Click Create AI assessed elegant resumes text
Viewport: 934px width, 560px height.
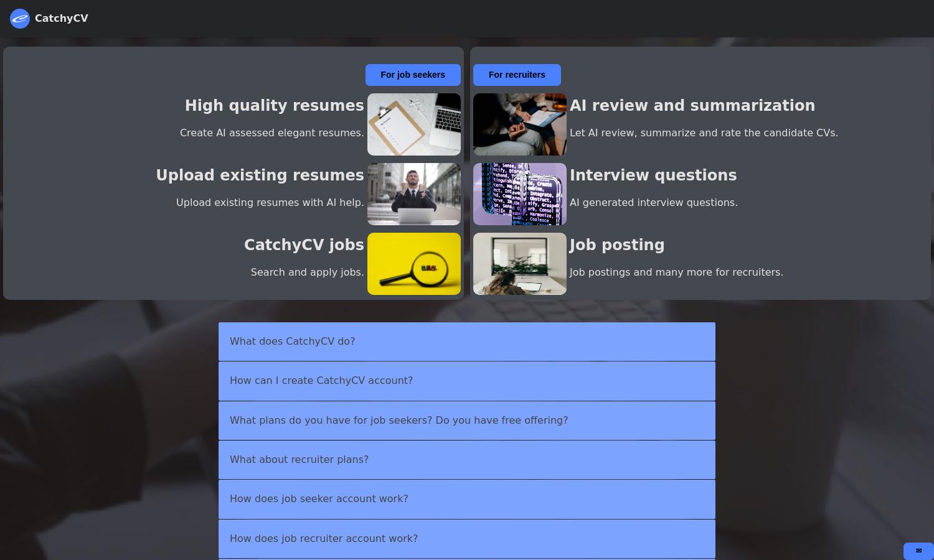(272, 133)
